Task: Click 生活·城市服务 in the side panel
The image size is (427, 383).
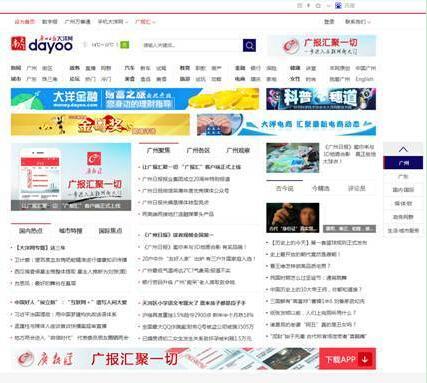Action: pos(403,230)
